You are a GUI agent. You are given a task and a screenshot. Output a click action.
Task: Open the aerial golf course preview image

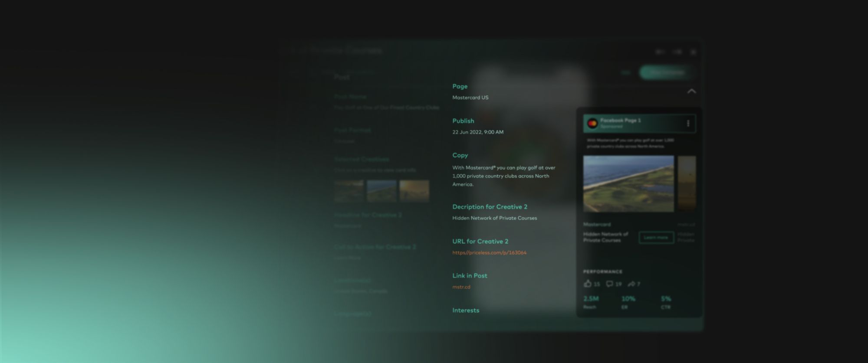tap(628, 184)
